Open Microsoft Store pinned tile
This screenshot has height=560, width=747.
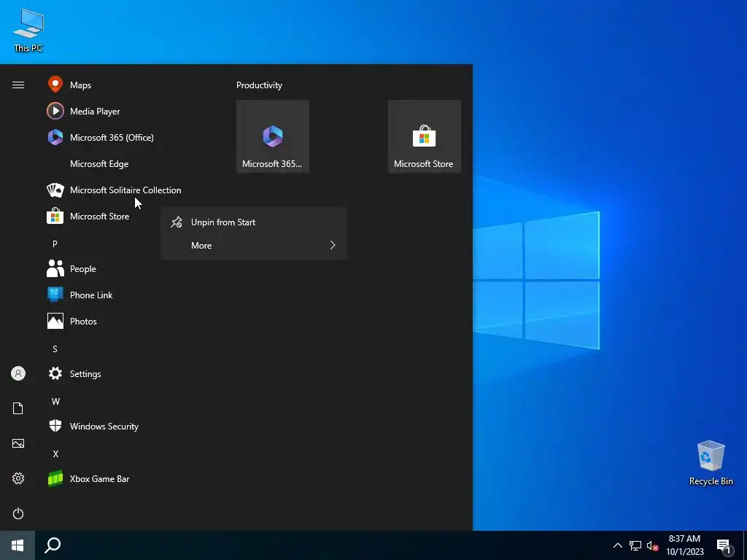425,136
